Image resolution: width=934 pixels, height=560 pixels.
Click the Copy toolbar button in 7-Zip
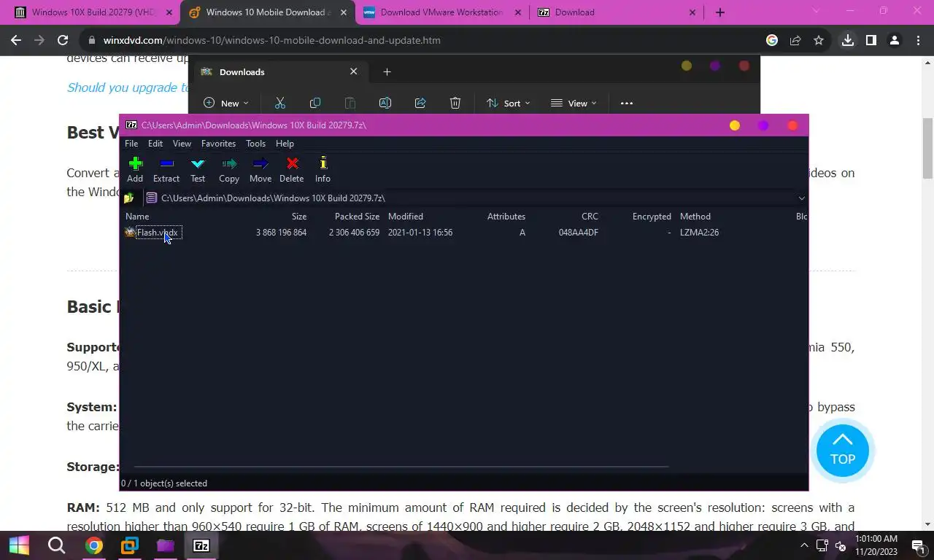coord(229,170)
